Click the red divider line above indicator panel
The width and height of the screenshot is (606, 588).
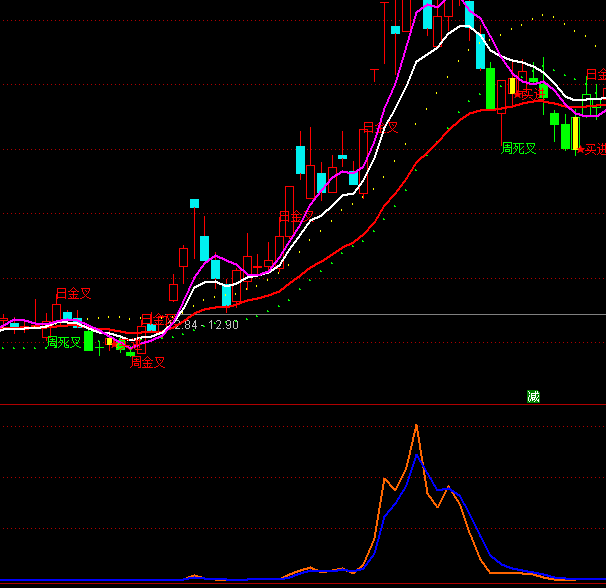[300, 405]
